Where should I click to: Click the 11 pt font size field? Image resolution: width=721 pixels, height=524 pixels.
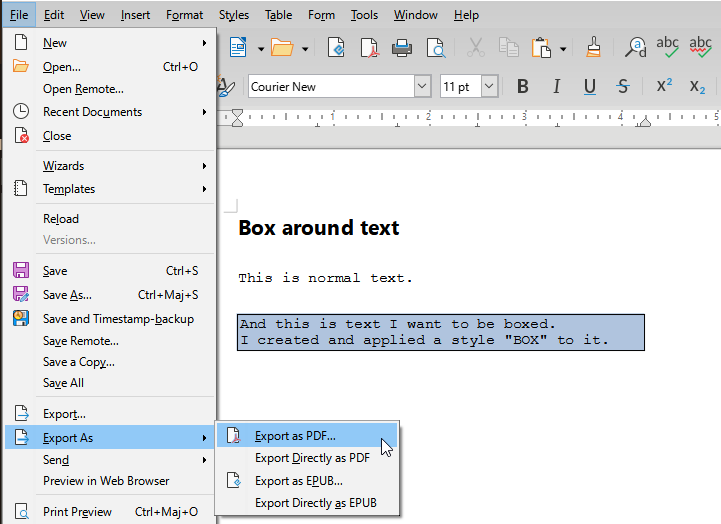(x=461, y=86)
